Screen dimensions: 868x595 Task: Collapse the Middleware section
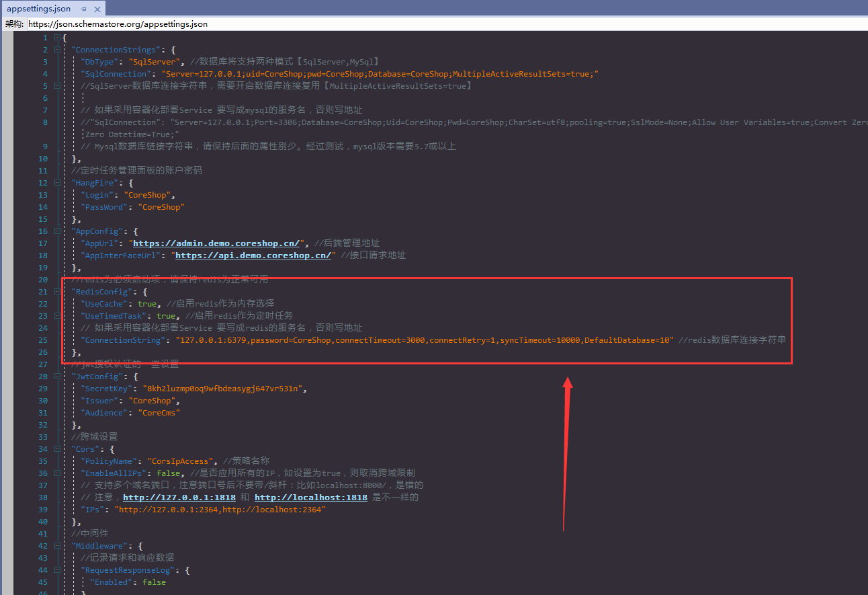[56, 546]
